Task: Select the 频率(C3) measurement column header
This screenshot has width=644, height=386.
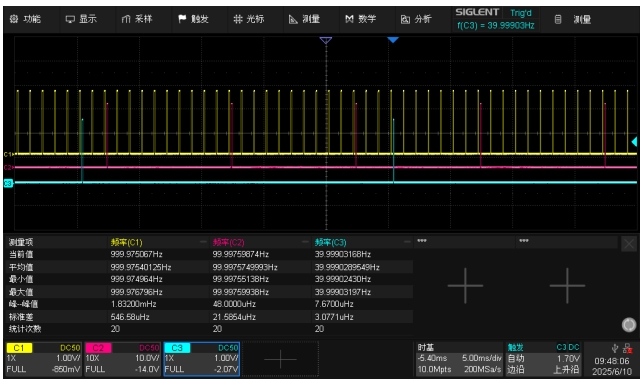Action: tap(331, 242)
